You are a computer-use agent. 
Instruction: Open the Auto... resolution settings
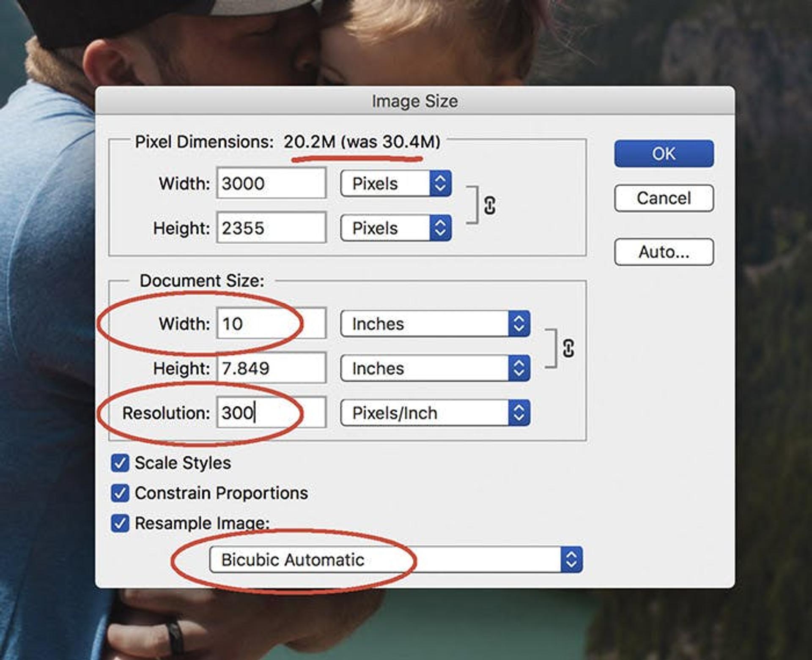click(x=664, y=252)
